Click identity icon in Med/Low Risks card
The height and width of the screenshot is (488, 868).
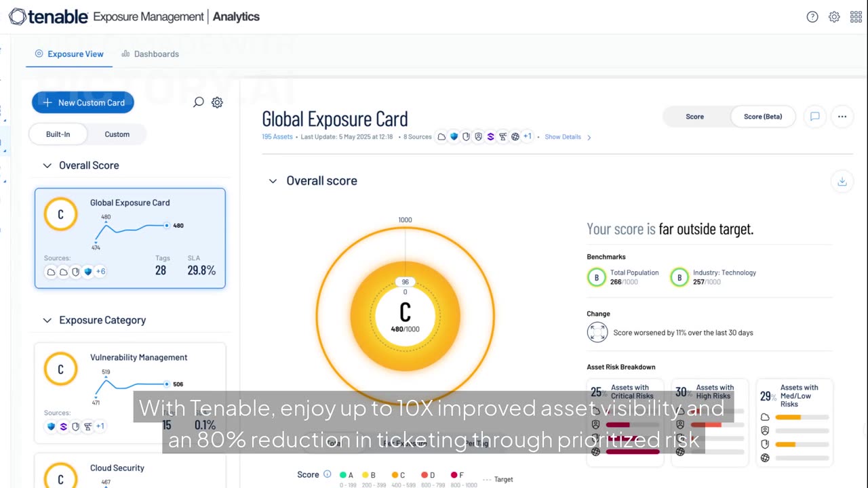click(x=765, y=430)
